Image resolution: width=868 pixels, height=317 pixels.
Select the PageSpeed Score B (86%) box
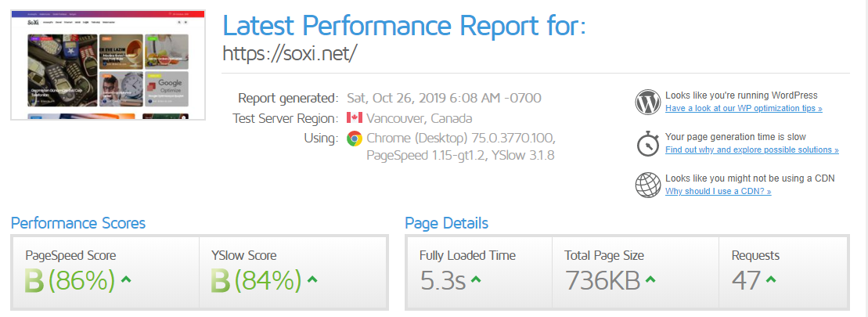pos(106,272)
